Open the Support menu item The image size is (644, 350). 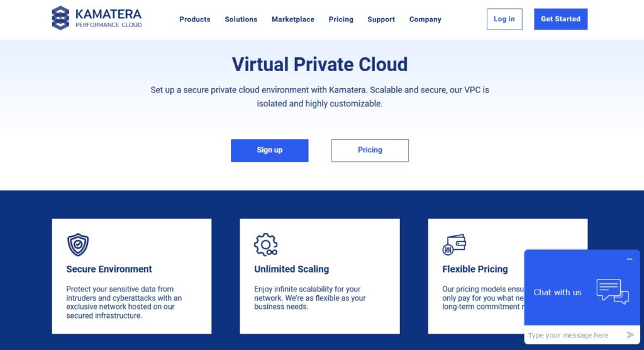(x=381, y=20)
